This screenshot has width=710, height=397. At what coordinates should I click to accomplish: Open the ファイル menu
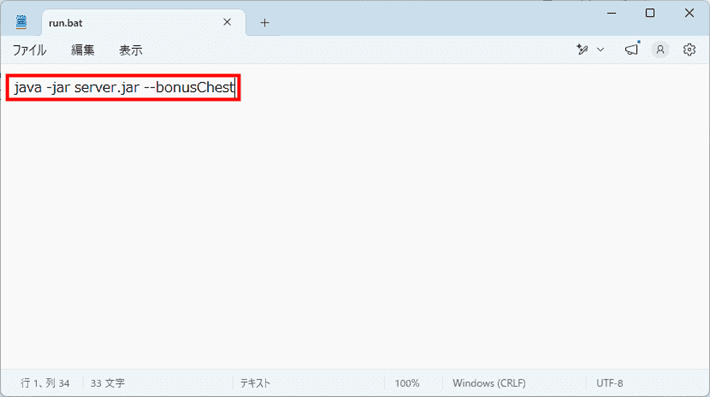tap(29, 50)
